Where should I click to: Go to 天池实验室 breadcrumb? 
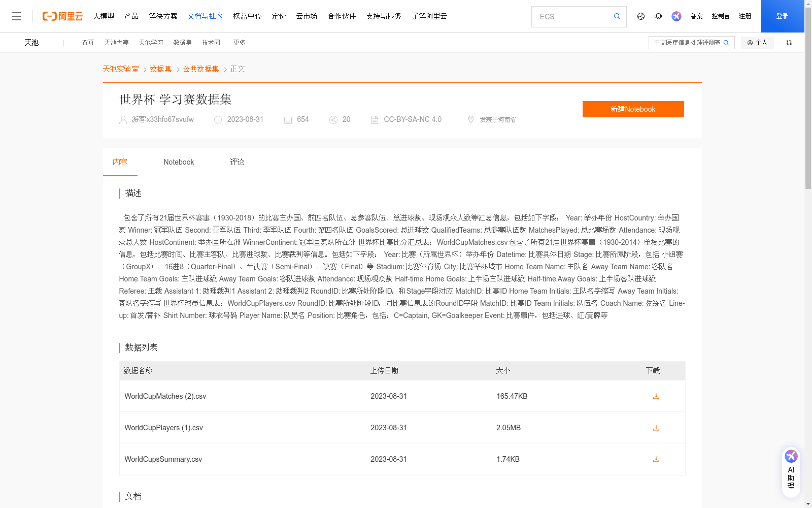click(121, 69)
